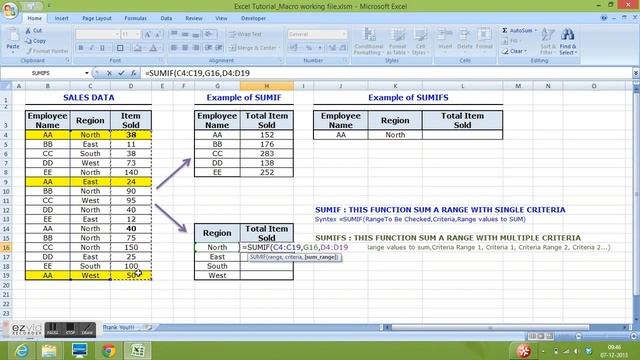Click the Top Align icon
This screenshot has width=640, height=360.
click(x=174, y=34)
